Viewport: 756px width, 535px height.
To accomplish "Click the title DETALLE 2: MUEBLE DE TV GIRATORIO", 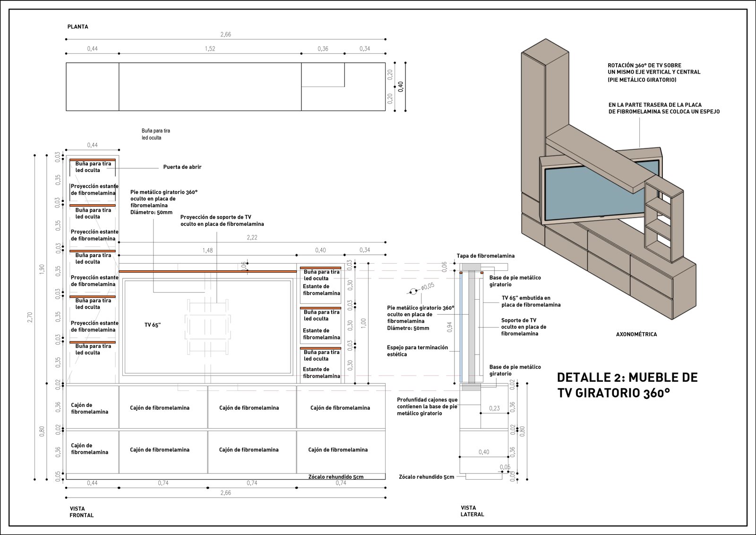I will point(627,385).
